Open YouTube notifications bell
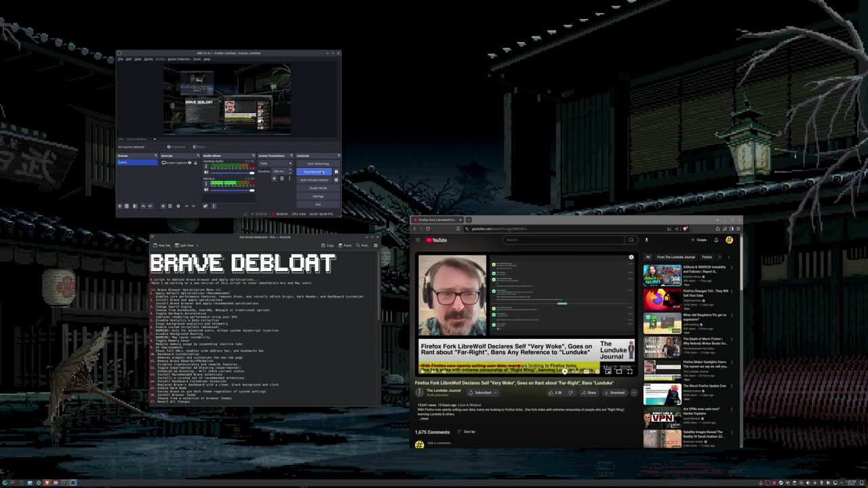 (x=716, y=240)
